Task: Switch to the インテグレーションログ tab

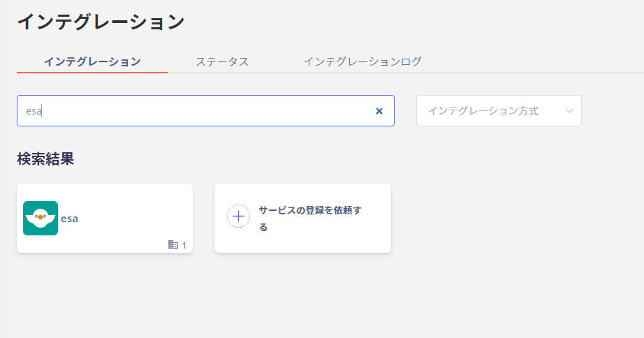Action: tap(363, 61)
